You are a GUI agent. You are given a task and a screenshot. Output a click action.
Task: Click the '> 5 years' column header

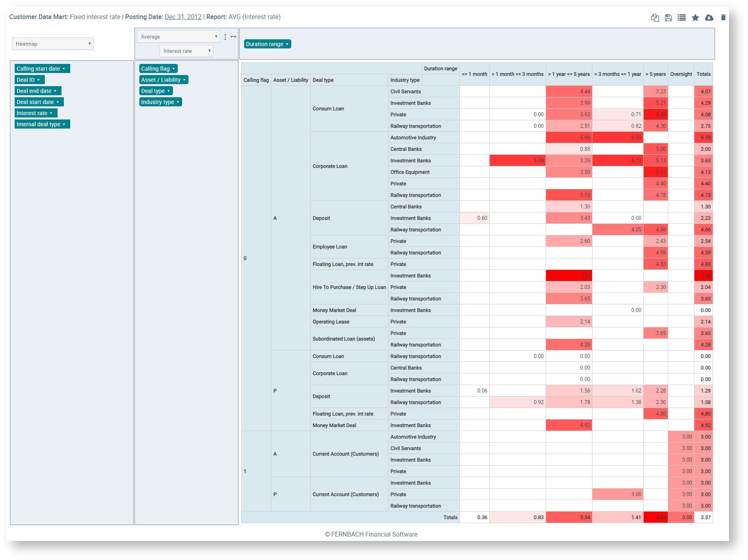(655, 74)
